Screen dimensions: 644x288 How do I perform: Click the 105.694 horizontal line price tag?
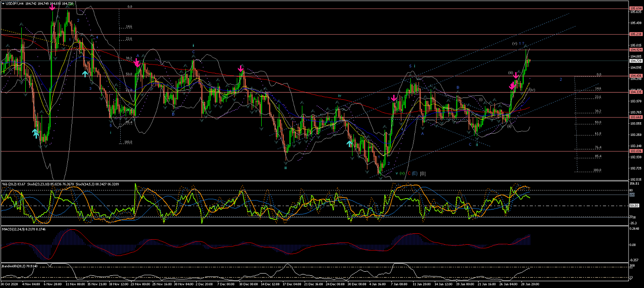click(635, 8)
